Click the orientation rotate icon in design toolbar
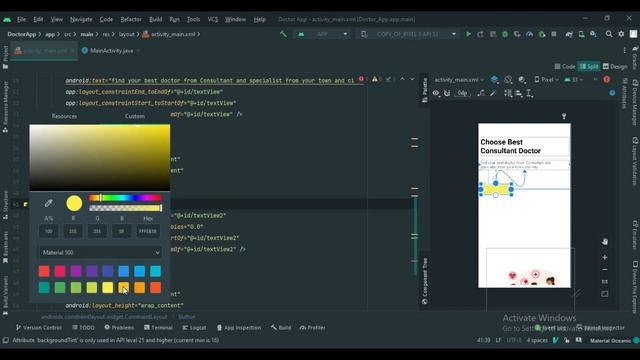 point(508,80)
